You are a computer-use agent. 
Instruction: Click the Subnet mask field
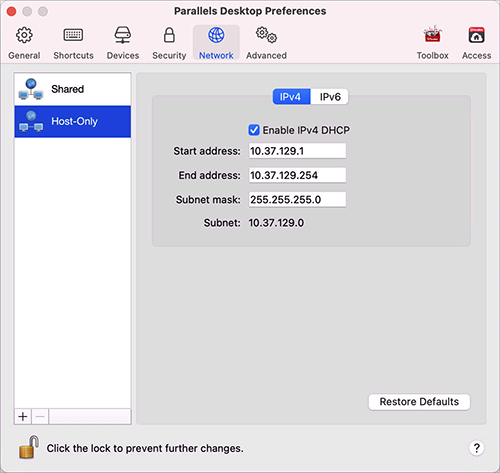(297, 200)
